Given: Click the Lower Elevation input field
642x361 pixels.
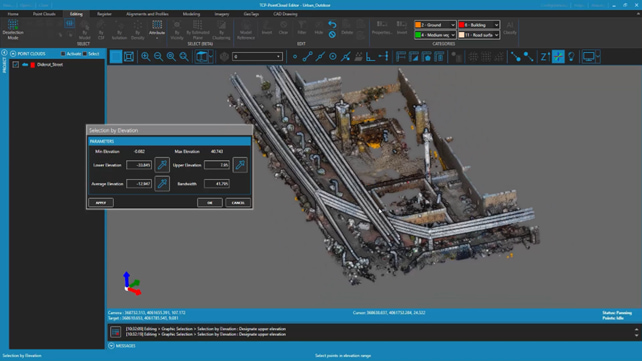Looking at the screenshot, I should click(x=139, y=165).
